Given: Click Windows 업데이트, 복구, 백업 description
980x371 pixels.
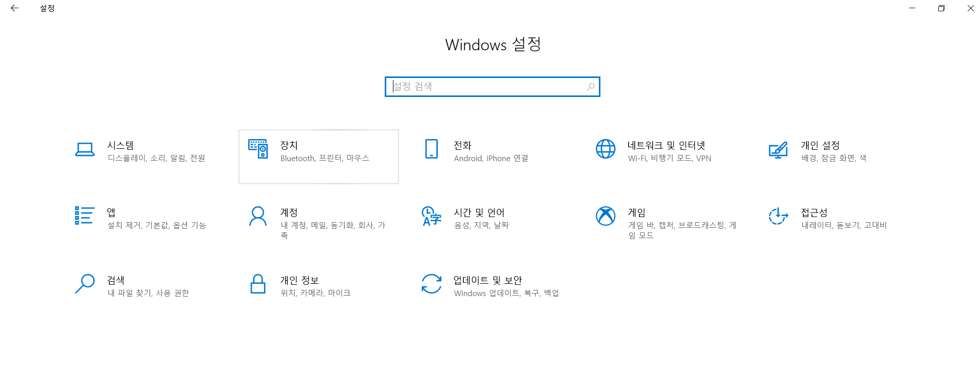Looking at the screenshot, I should tap(506, 293).
